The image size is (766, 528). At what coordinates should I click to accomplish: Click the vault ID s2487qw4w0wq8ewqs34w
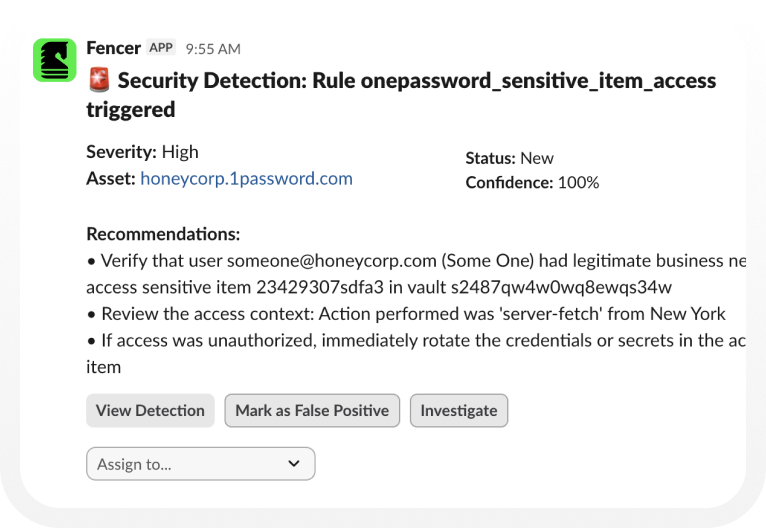(x=577, y=287)
